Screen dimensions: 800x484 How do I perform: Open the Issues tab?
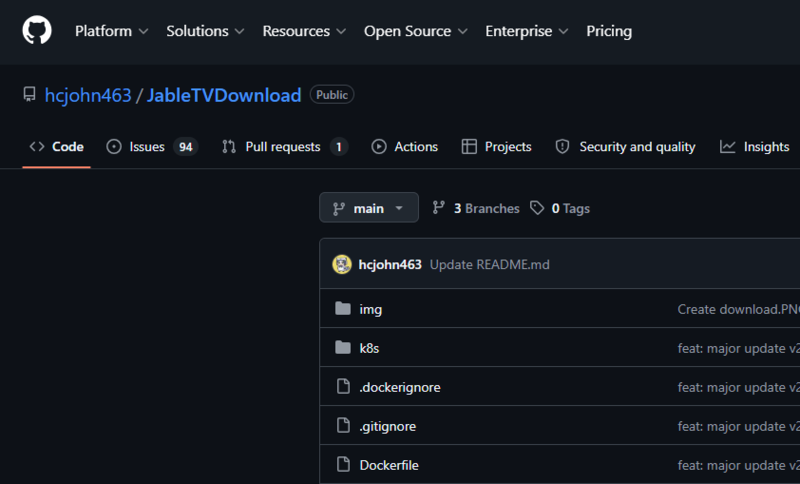152,147
